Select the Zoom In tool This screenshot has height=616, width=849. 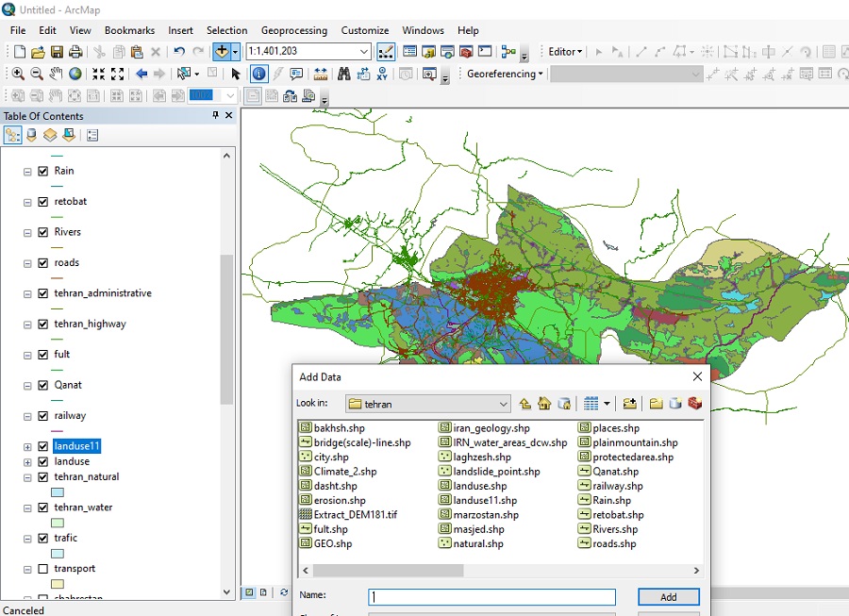click(x=18, y=74)
